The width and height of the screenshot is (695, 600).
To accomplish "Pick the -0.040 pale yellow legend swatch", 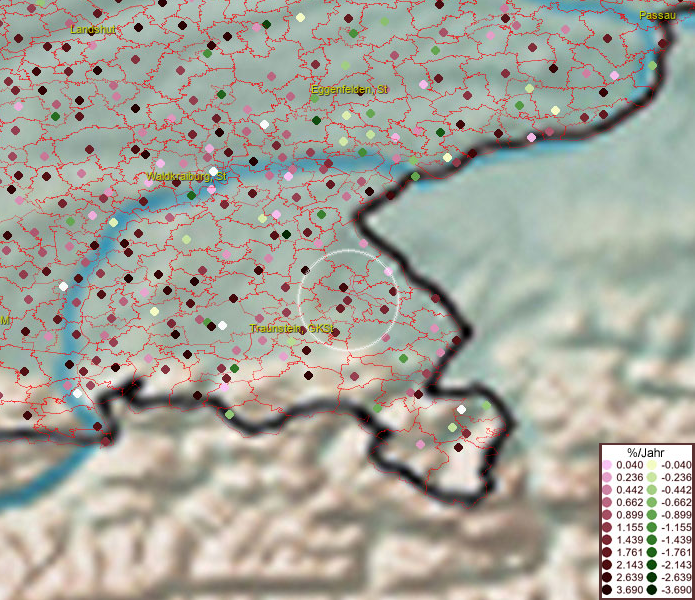I will click(x=652, y=465).
